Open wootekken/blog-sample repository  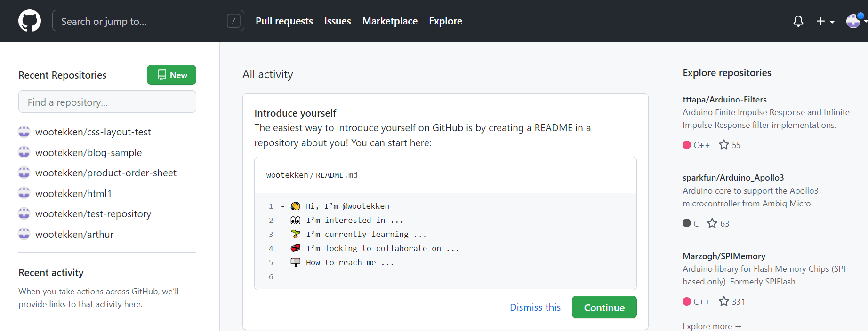pos(88,153)
